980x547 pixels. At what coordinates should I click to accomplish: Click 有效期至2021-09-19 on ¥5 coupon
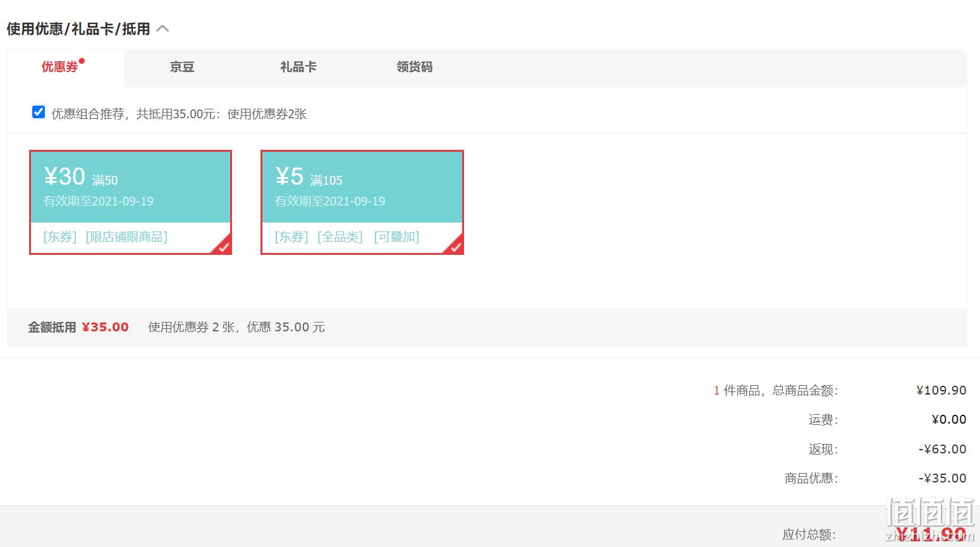330,201
